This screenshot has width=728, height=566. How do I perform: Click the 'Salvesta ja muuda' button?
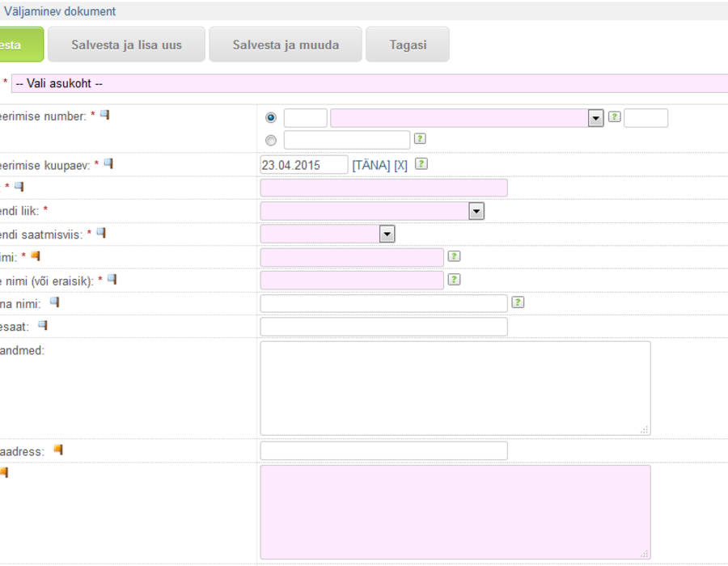tap(286, 44)
